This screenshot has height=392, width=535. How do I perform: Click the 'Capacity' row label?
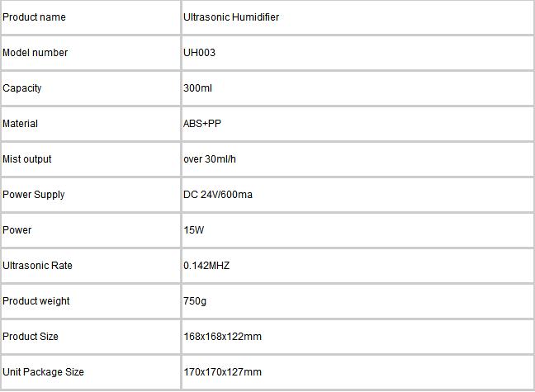click(21, 88)
